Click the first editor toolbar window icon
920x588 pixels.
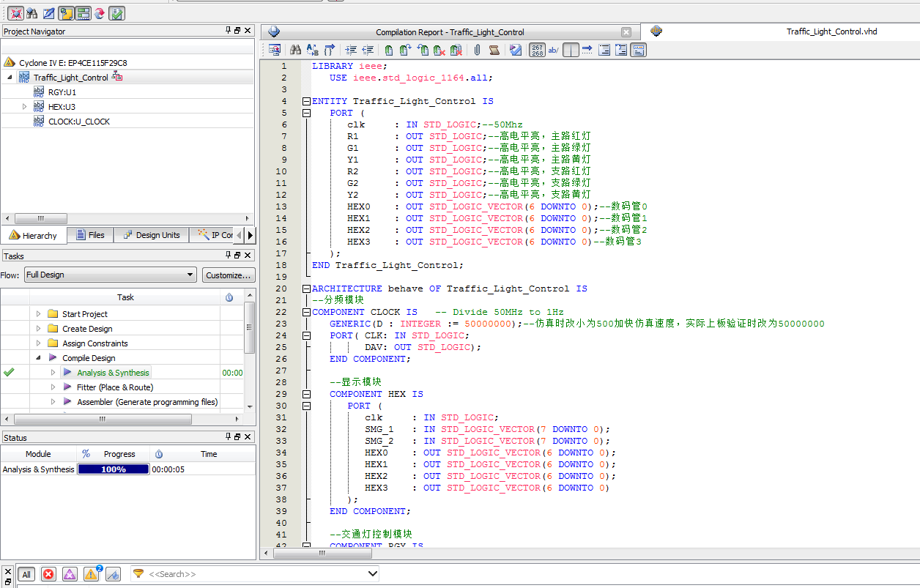tap(274, 50)
